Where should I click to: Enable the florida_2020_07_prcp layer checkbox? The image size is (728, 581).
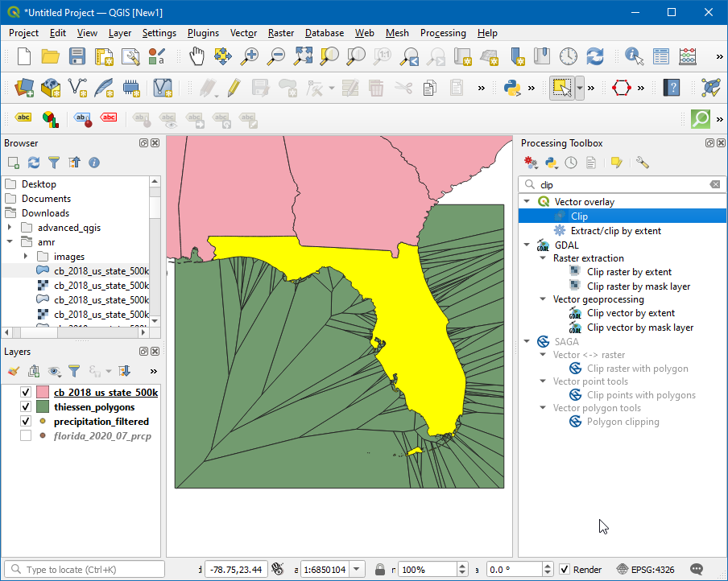(x=26, y=436)
